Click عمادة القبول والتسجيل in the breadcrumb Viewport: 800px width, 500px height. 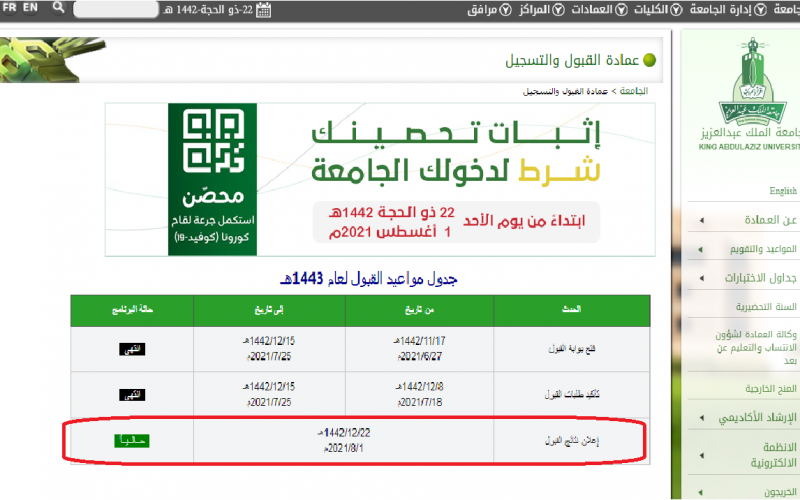pos(565,91)
